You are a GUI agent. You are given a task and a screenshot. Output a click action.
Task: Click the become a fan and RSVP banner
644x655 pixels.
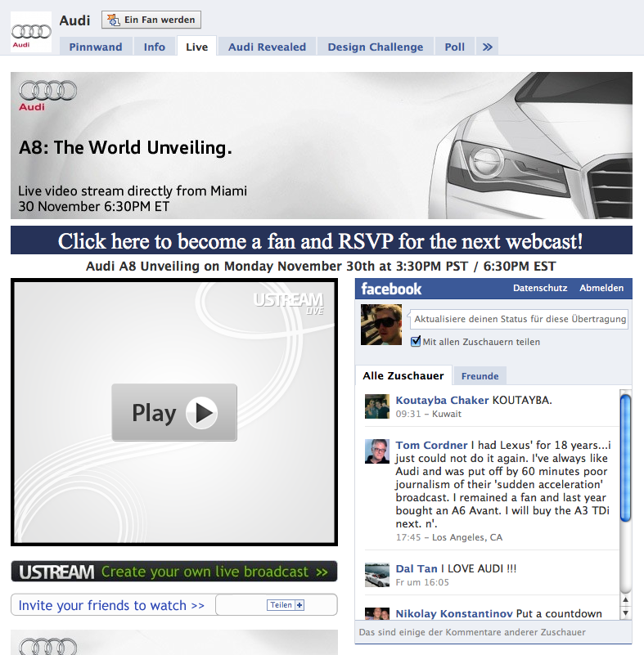point(322,240)
